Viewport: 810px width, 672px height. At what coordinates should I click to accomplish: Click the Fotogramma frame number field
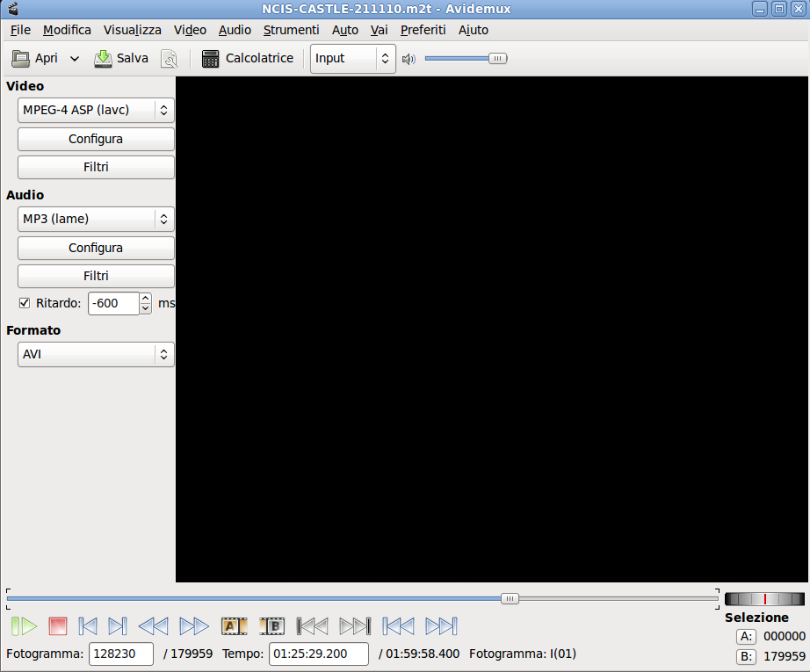pyautogui.click(x=121, y=654)
